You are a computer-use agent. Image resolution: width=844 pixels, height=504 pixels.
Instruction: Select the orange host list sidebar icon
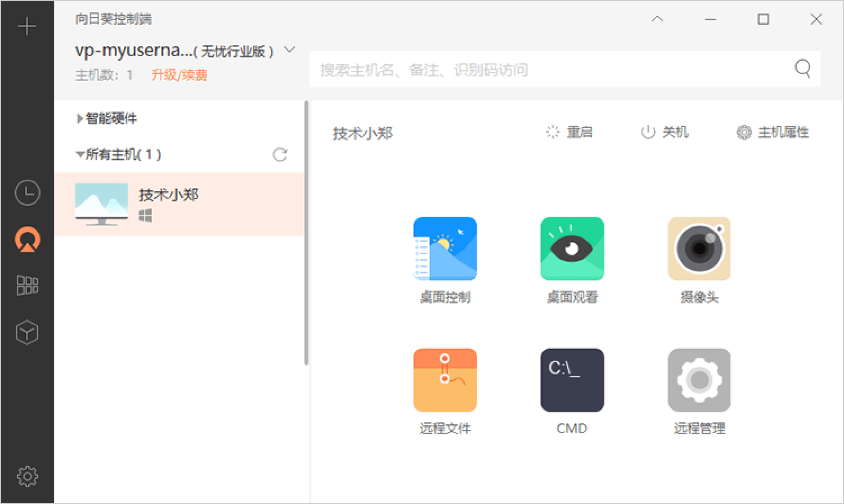[27, 239]
